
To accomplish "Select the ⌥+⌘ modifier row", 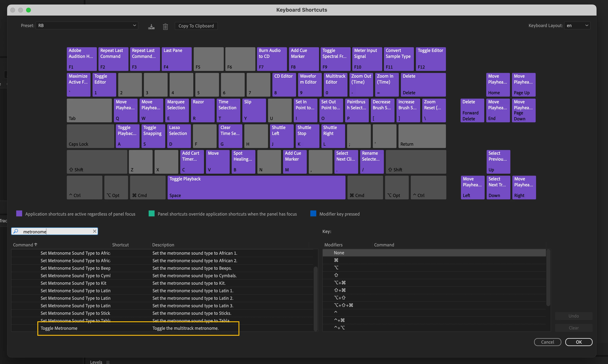I will [x=434, y=283].
